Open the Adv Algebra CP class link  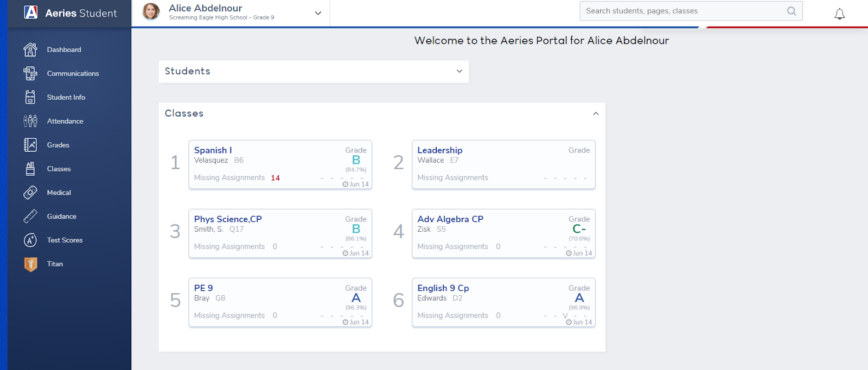click(x=450, y=219)
